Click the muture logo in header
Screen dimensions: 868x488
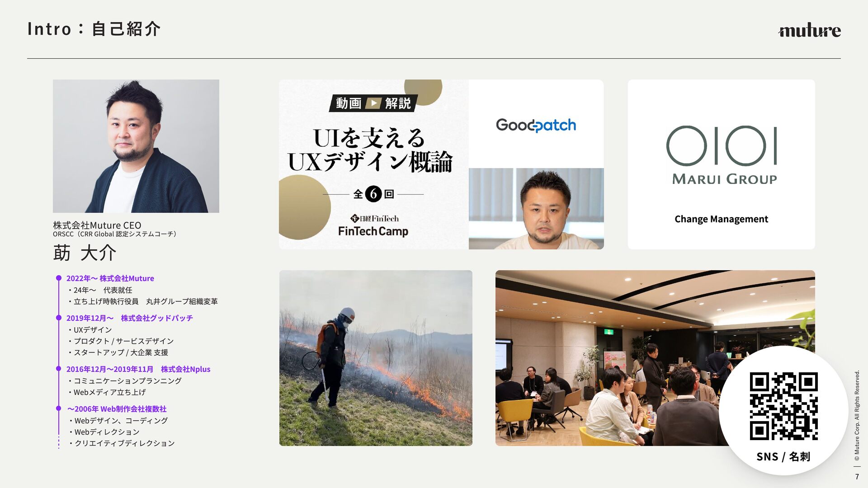click(x=809, y=30)
